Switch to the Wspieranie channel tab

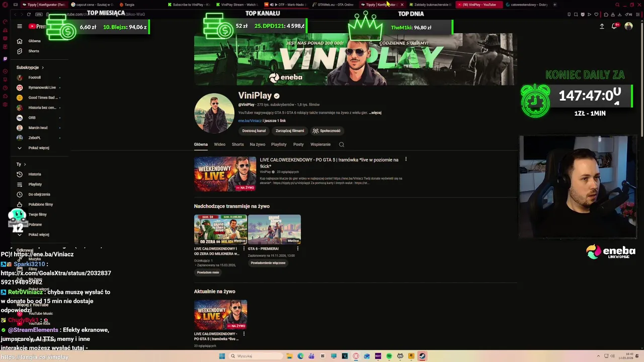pos(320,144)
